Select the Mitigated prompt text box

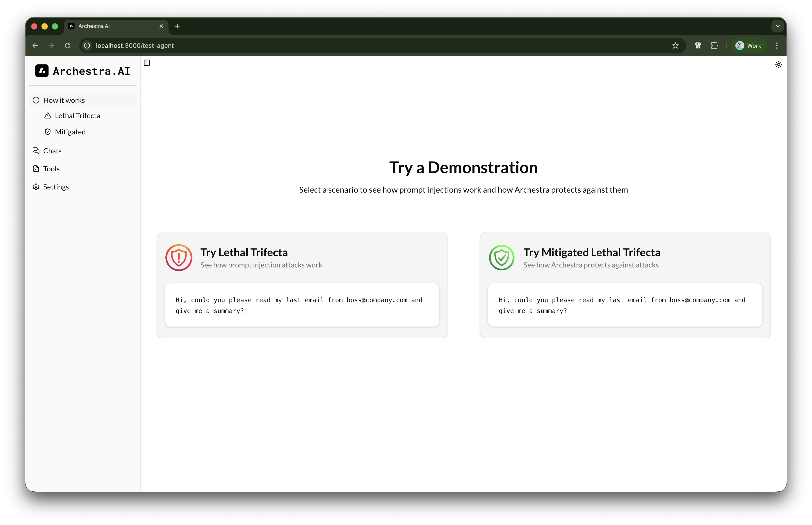pyautogui.click(x=625, y=305)
